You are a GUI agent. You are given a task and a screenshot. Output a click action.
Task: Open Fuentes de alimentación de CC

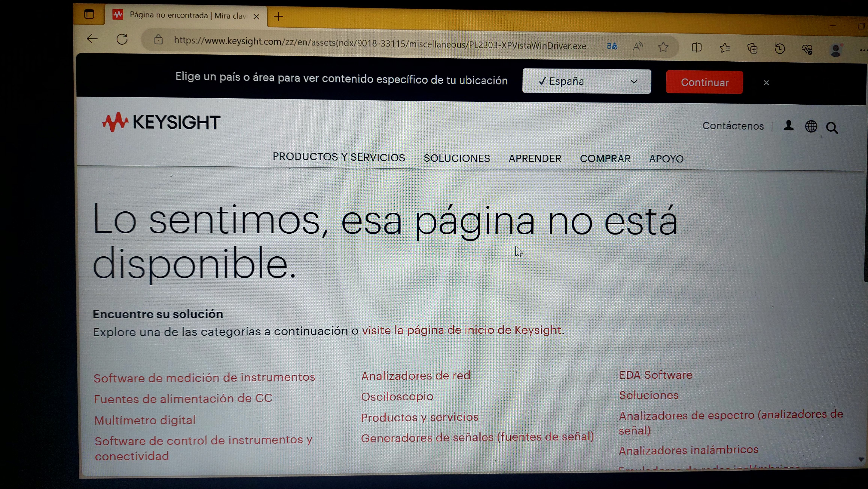tap(183, 399)
